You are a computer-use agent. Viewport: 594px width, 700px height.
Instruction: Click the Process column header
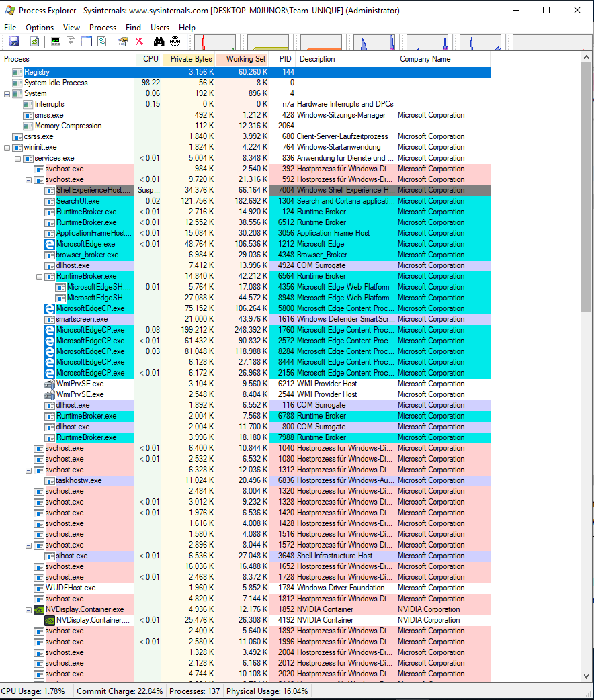(x=67, y=59)
